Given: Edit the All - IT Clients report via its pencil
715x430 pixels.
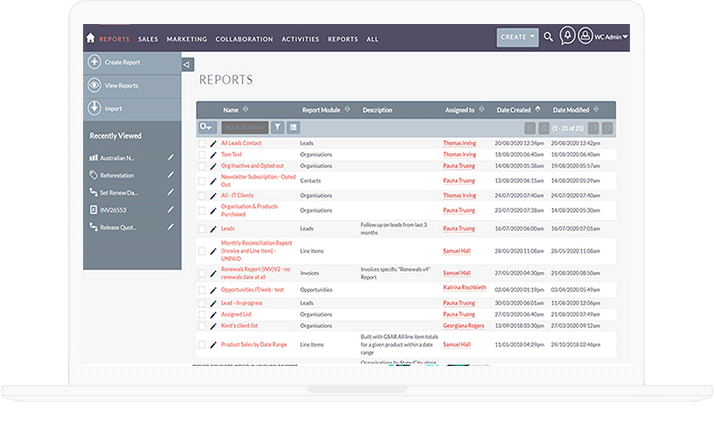Looking at the screenshot, I should pyautogui.click(x=213, y=196).
